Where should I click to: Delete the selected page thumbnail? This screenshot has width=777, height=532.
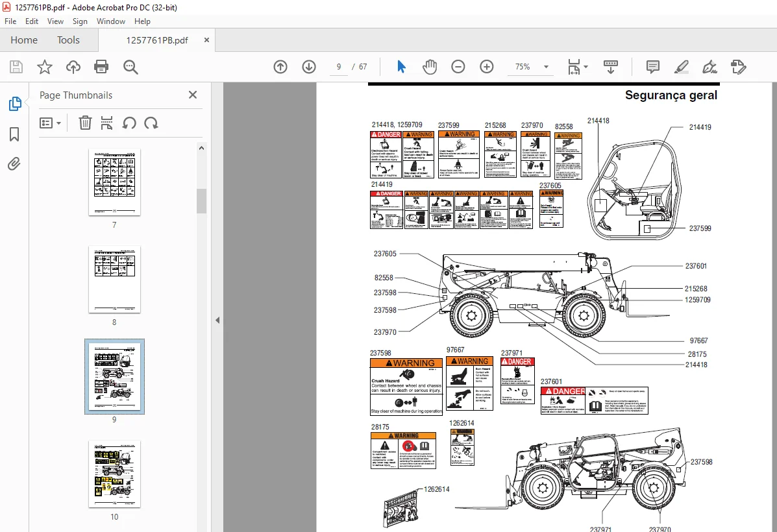[x=85, y=123]
